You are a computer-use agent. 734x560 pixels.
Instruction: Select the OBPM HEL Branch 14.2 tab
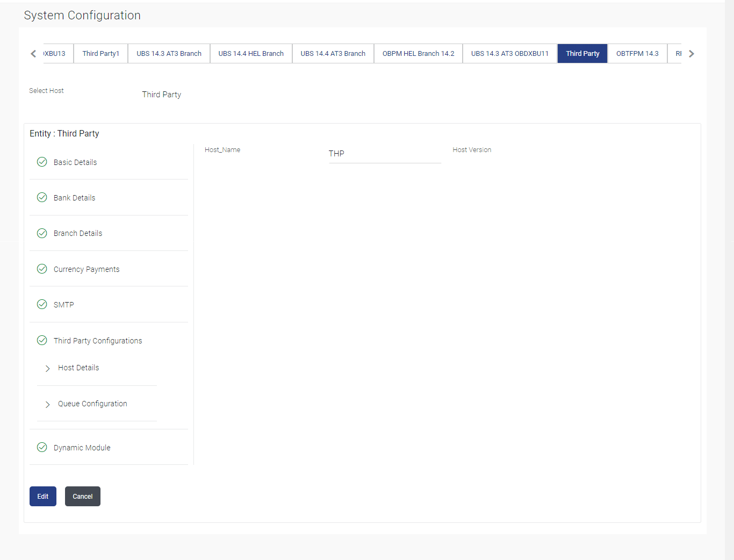pyautogui.click(x=418, y=53)
